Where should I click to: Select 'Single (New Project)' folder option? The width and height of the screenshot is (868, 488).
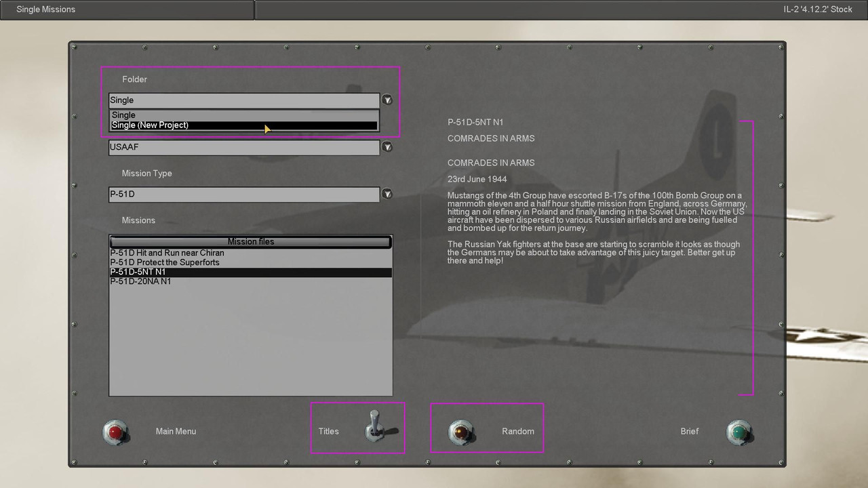244,125
